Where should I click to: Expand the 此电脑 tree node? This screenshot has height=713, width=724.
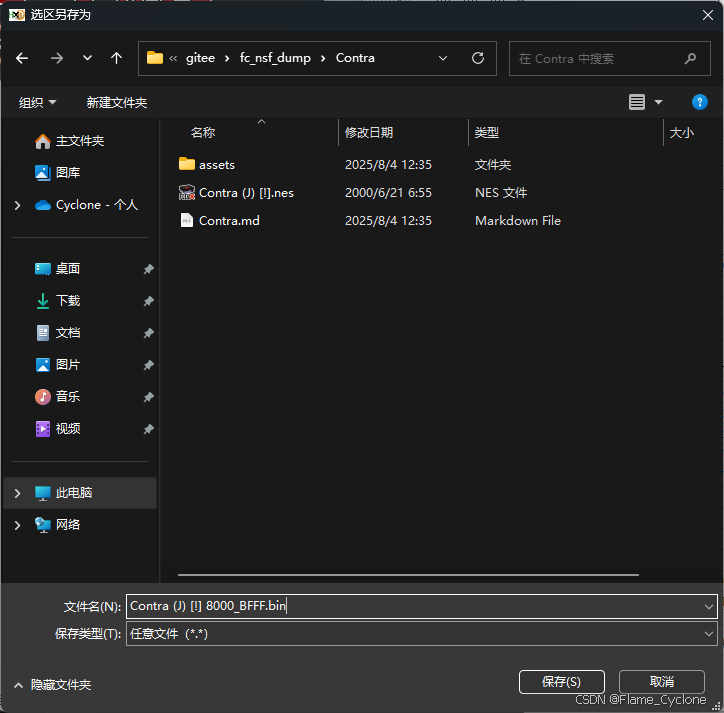pyautogui.click(x=18, y=493)
